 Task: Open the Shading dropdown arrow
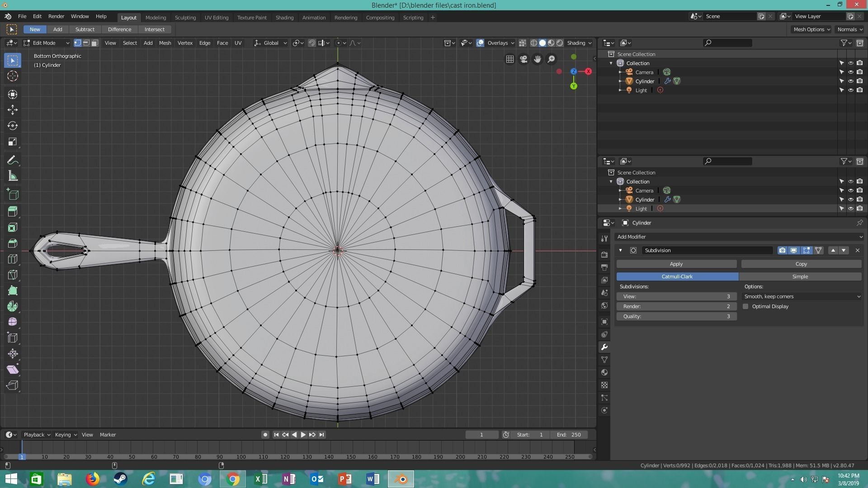click(579, 43)
